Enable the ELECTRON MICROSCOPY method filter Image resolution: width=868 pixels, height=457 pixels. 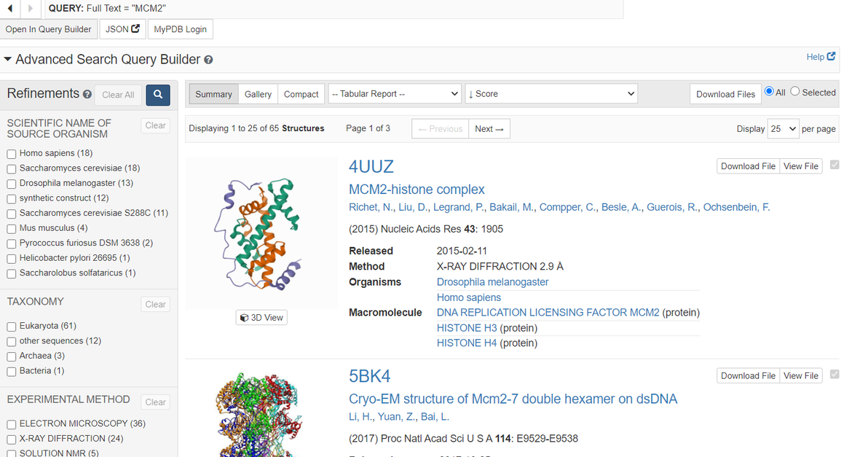point(12,423)
